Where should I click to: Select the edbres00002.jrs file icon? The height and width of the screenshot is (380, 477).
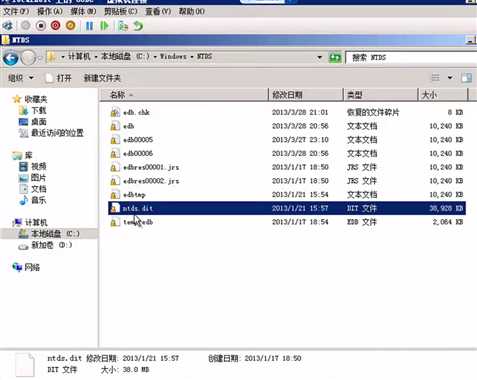115,181
